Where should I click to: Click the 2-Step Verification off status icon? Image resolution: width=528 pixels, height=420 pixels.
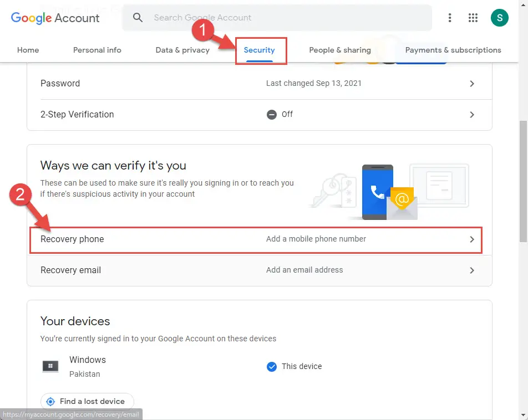pos(271,115)
